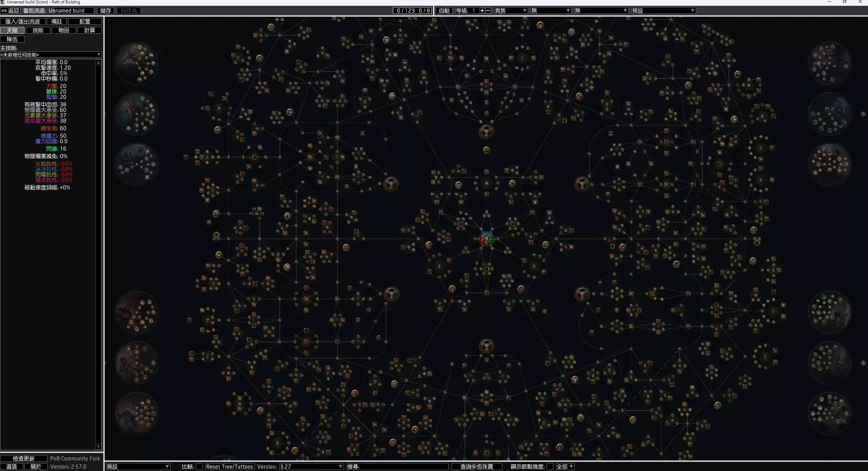Open the main skill selection dropdown
This screenshot has width=868, height=471.
[51, 54]
